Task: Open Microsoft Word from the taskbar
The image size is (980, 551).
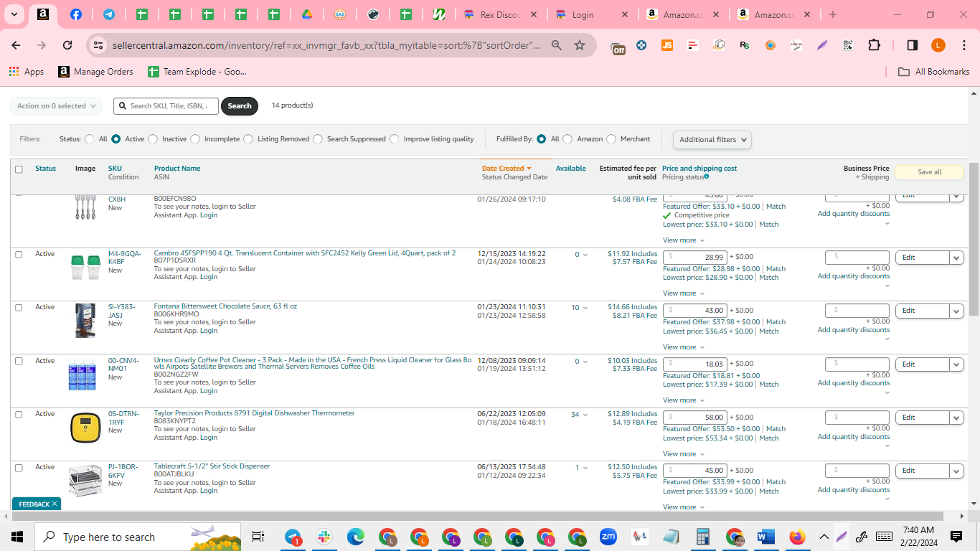Action: [765, 537]
